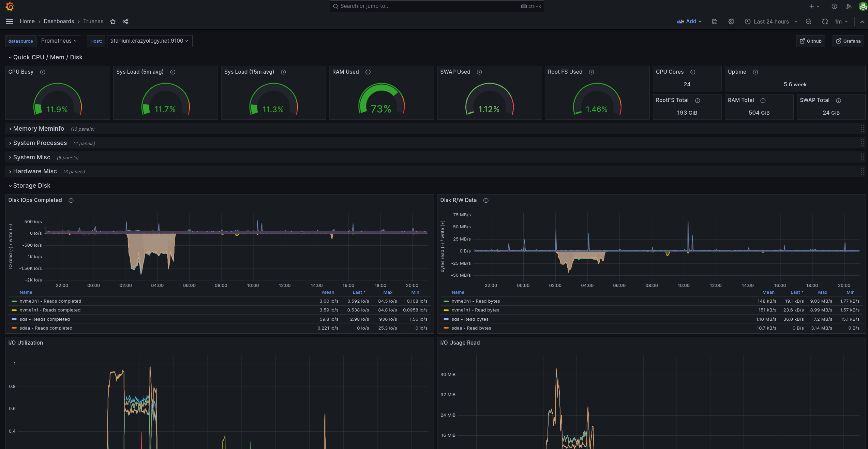This screenshot has width=868, height=449.
Task: Click the save dashboard icon
Action: coord(715,21)
